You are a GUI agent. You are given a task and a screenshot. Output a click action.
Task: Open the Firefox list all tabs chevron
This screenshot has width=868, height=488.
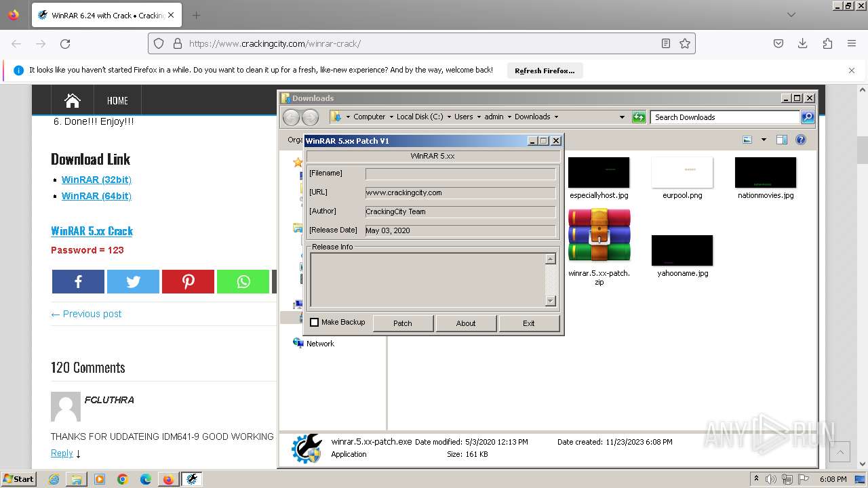791,15
